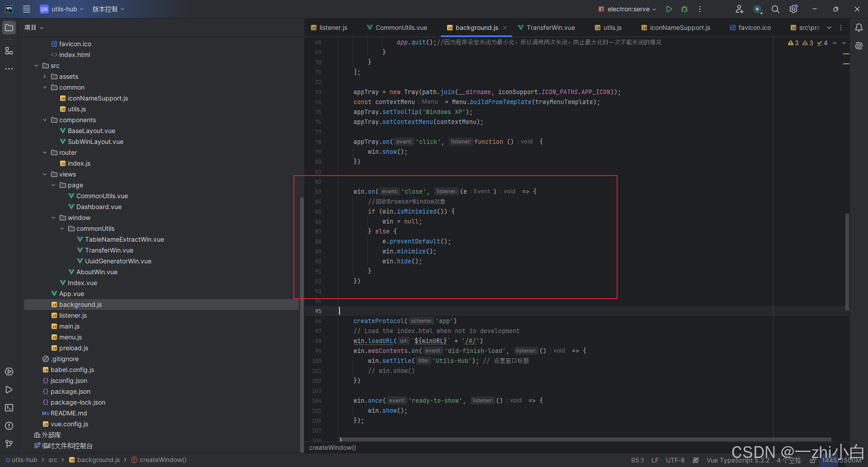
Task: Switch to favicon.ico tab
Action: pyautogui.click(x=750, y=28)
